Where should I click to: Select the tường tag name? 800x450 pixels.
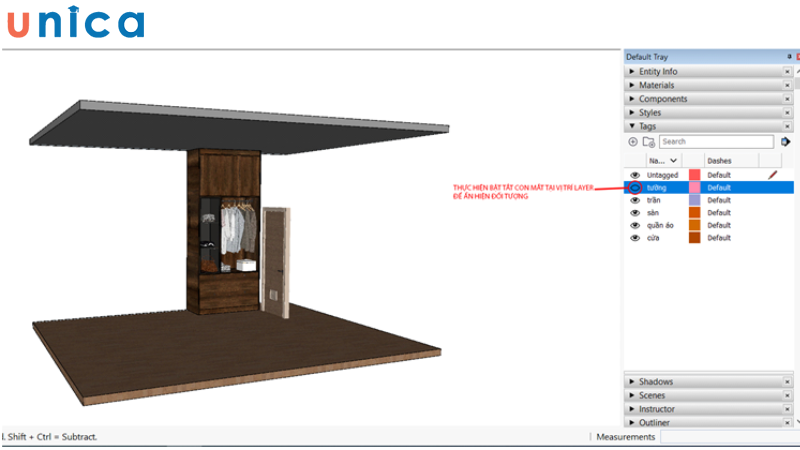coord(657,188)
